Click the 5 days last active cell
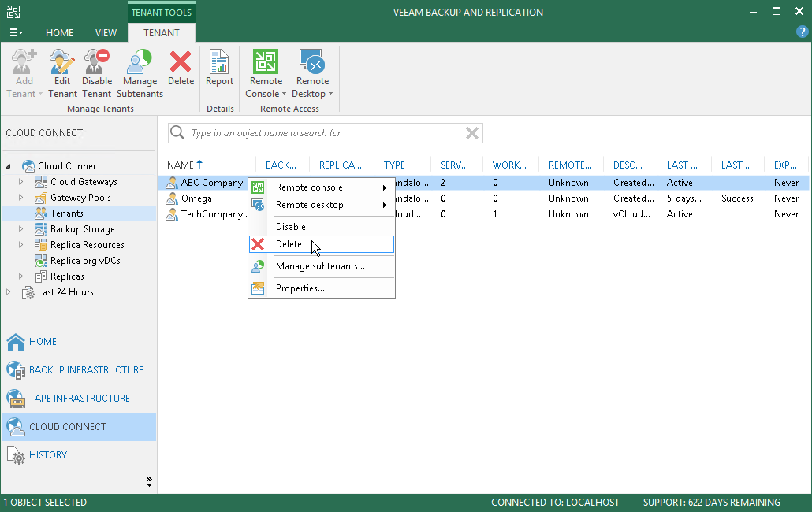Viewport: 812px width, 512px height. (684, 198)
